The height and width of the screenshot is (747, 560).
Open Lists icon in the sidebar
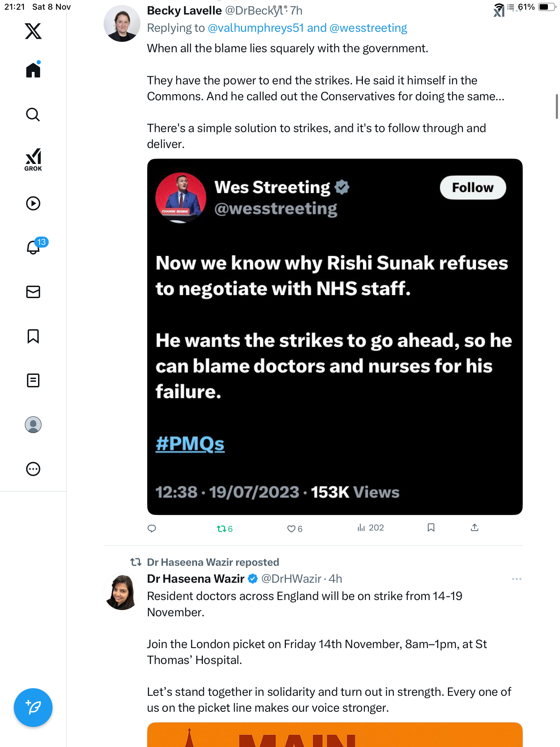(33, 380)
